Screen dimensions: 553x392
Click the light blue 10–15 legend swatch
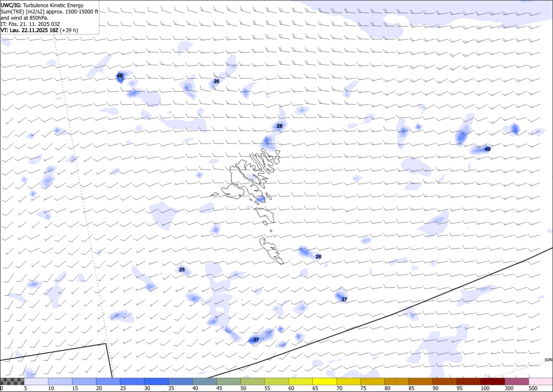[60, 381]
